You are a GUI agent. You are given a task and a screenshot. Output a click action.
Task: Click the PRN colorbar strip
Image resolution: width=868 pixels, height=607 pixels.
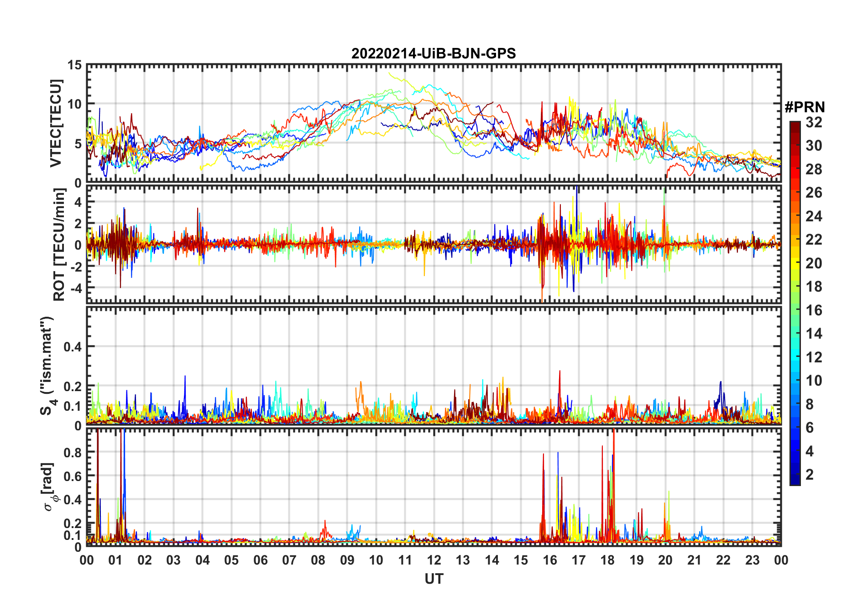coord(795,303)
